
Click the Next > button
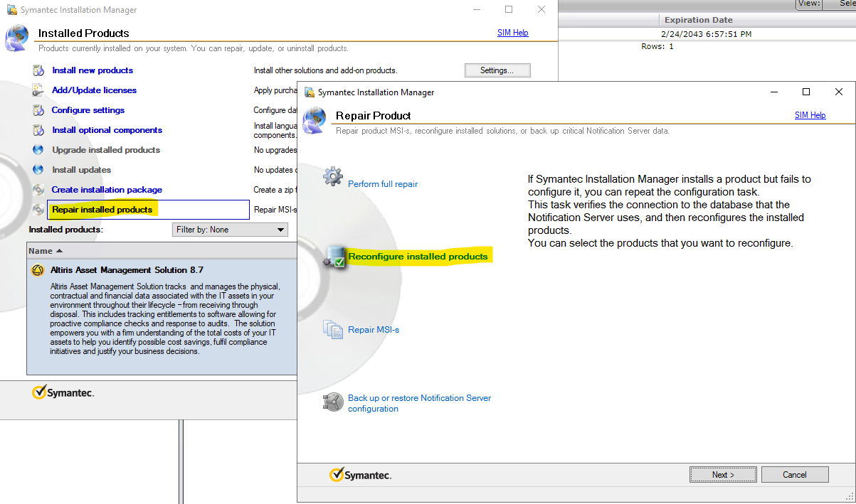point(723,475)
